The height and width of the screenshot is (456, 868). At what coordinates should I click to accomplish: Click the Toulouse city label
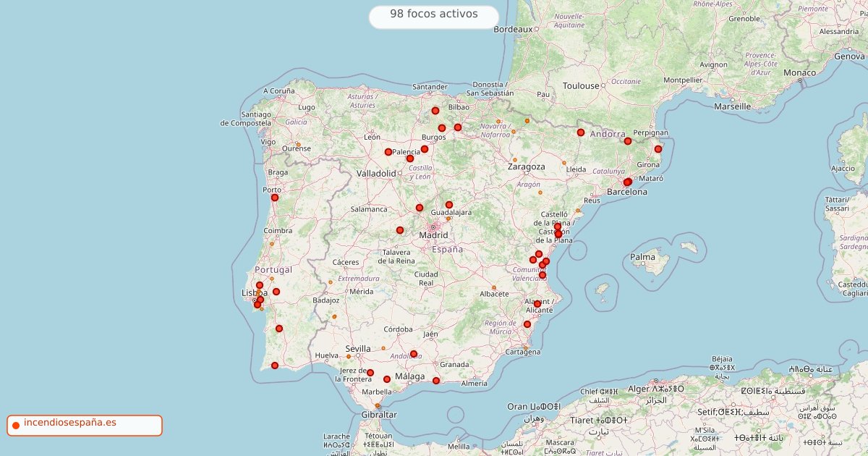[582, 85]
